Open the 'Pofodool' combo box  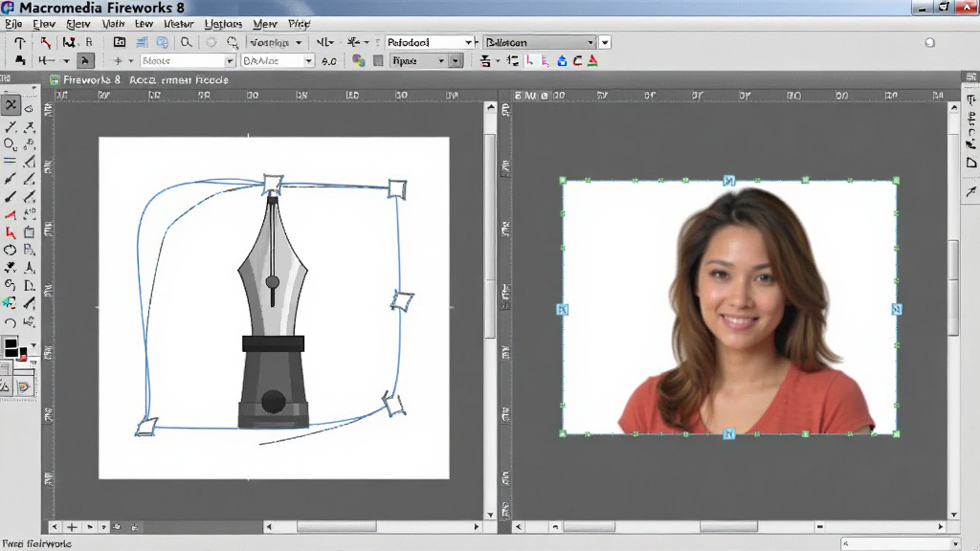pos(429,42)
